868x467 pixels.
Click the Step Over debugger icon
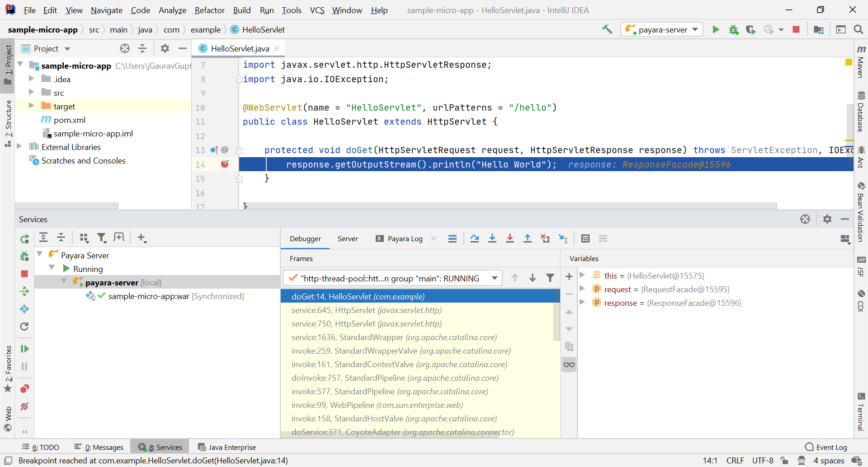coord(474,238)
